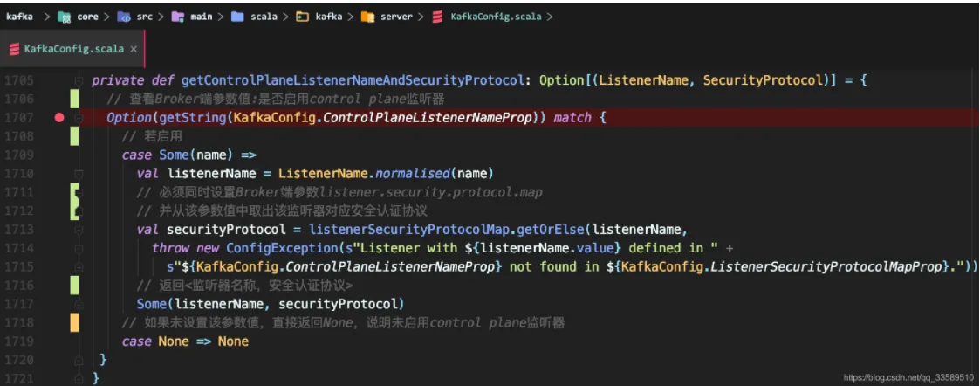This screenshot has height=386, width=980.
Task: Click the private keyword on line 1705
Action: coord(119,80)
